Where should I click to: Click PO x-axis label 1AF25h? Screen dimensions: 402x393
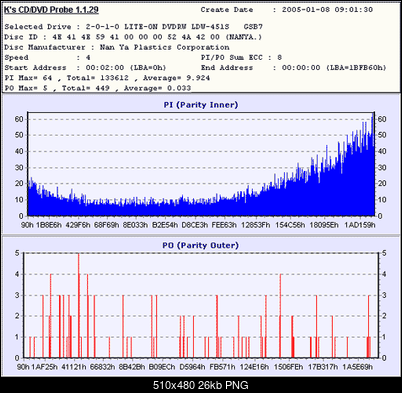click(x=44, y=367)
